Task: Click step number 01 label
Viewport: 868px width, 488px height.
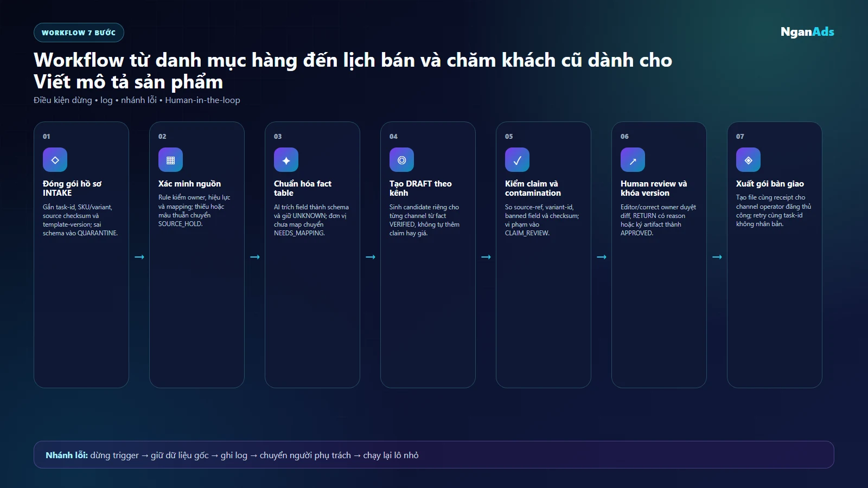Action: pyautogui.click(x=47, y=137)
